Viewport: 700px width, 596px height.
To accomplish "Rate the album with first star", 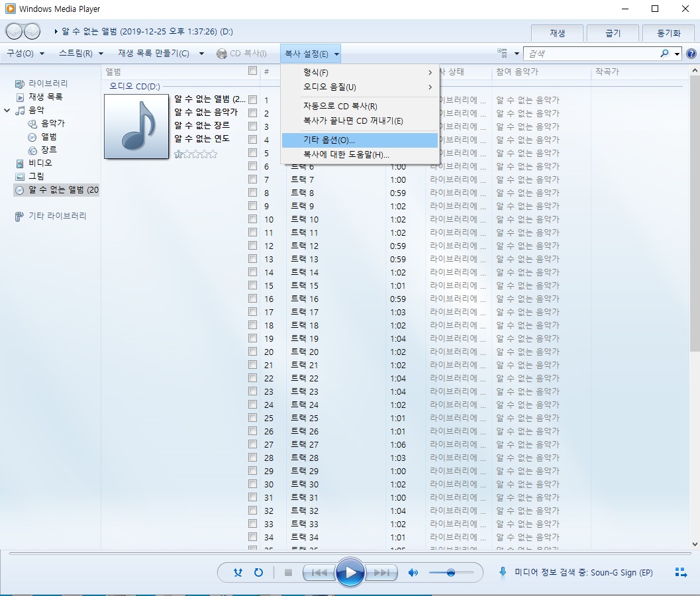I will click(179, 154).
